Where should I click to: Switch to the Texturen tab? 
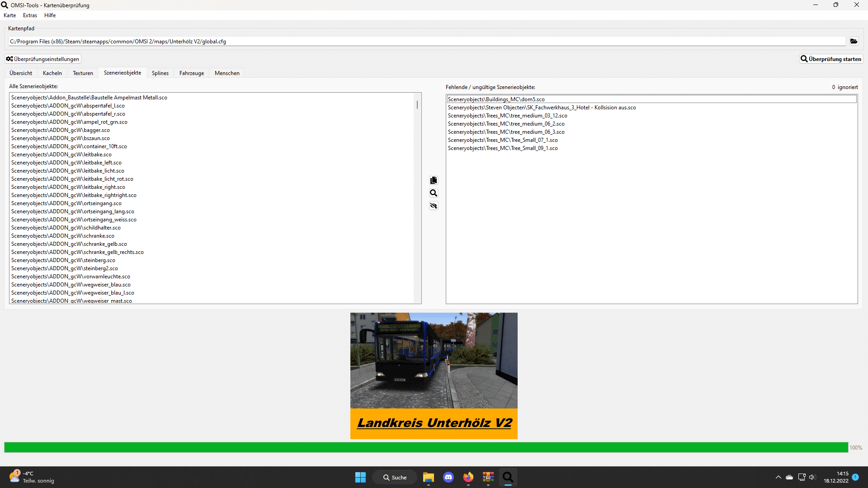coord(83,73)
